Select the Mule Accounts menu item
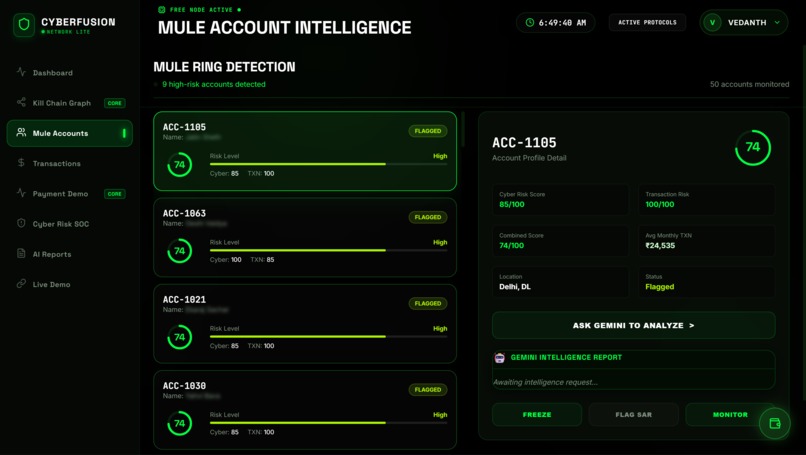The image size is (806, 455). pyautogui.click(x=69, y=133)
